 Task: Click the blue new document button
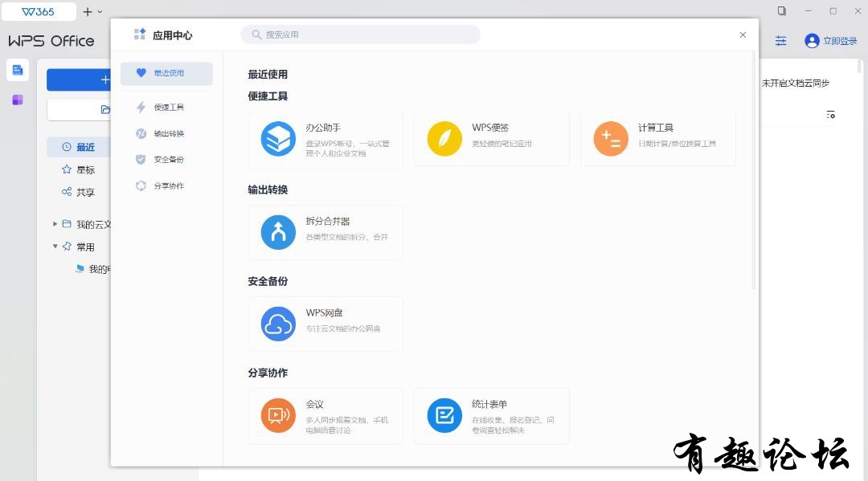click(x=79, y=80)
